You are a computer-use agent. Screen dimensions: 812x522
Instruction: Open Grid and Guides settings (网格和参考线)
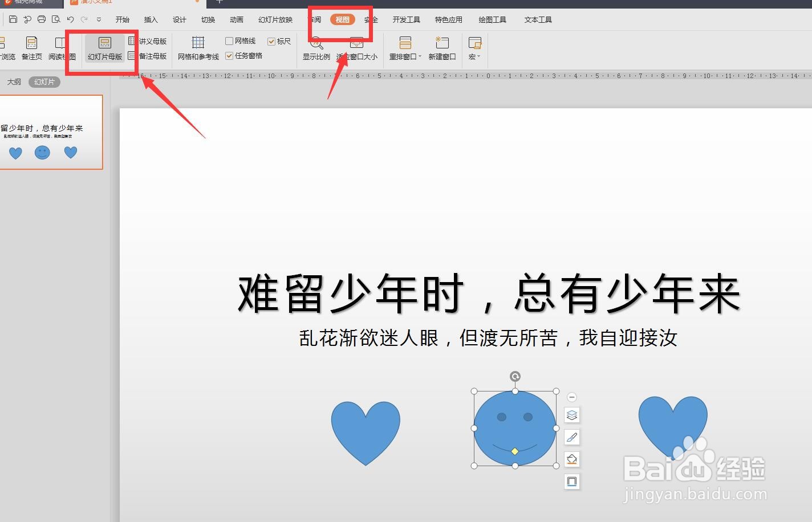(x=197, y=48)
